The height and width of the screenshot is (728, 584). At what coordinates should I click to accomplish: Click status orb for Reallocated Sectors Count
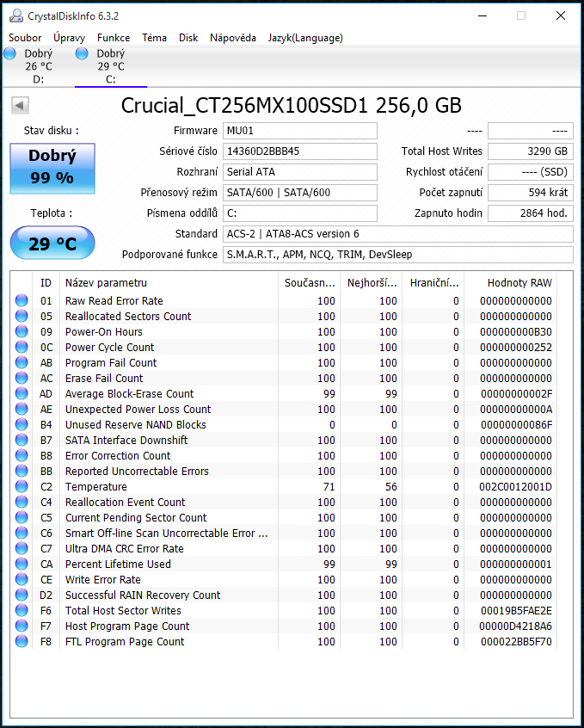pos(22,316)
